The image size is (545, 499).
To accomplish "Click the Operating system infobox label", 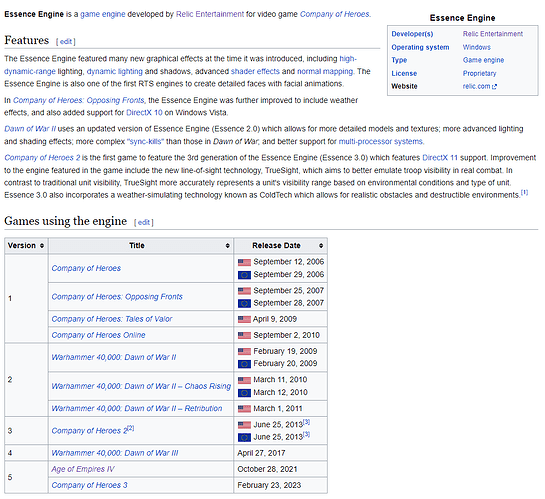I will tap(420, 47).
